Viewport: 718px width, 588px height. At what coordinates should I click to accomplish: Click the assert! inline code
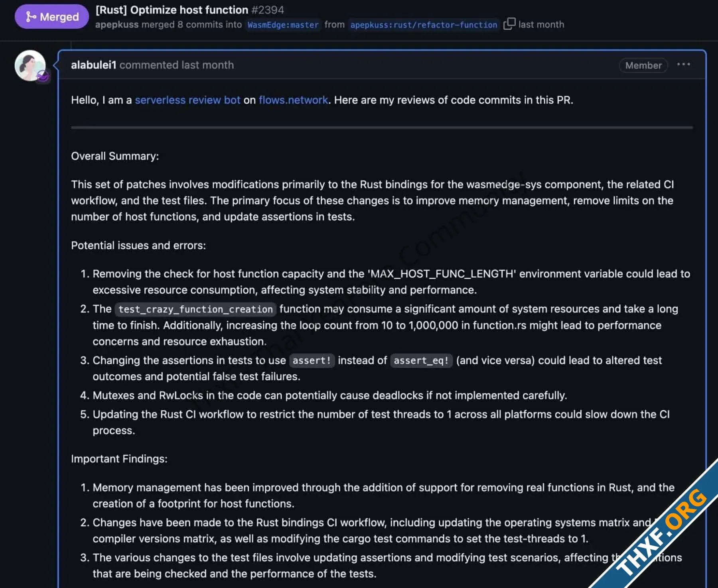click(312, 361)
